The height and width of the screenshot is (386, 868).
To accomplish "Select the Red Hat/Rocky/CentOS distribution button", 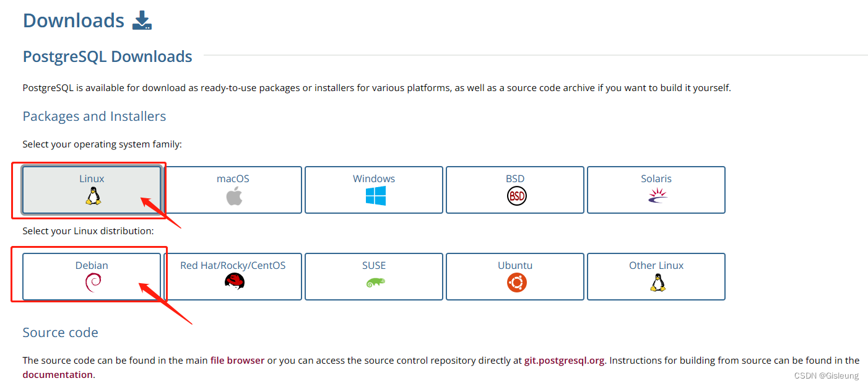I will click(x=233, y=276).
